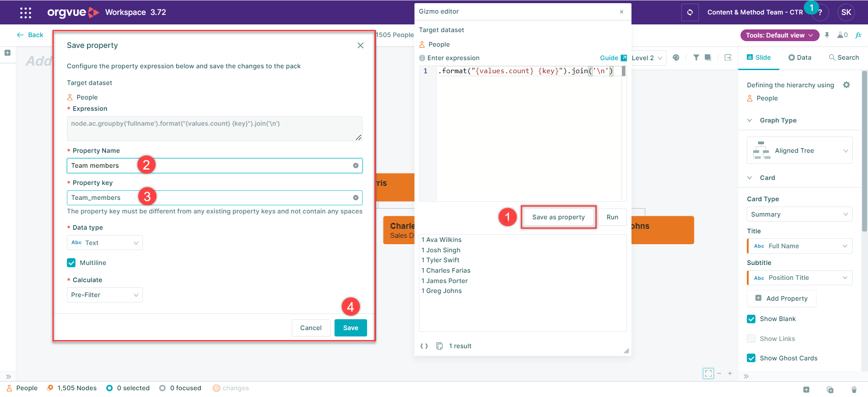Collapse the Card section
Viewport: 868px width, 397px height.
point(750,178)
